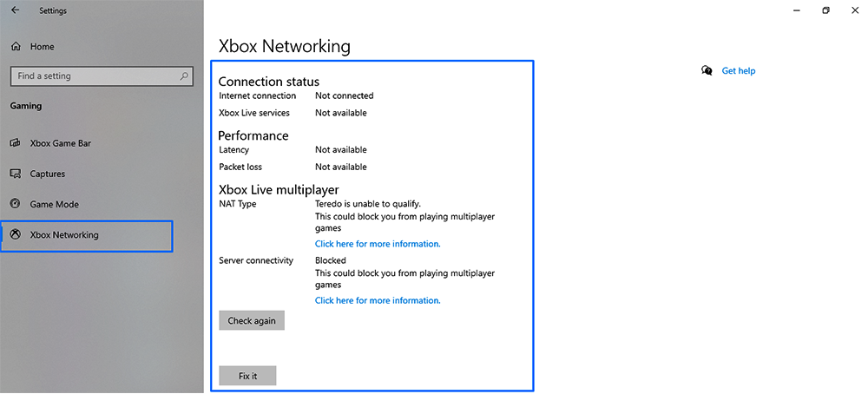Screen dimensions: 868x394
Task: Click Teredo is unable to qualify text
Action: click(x=368, y=204)
